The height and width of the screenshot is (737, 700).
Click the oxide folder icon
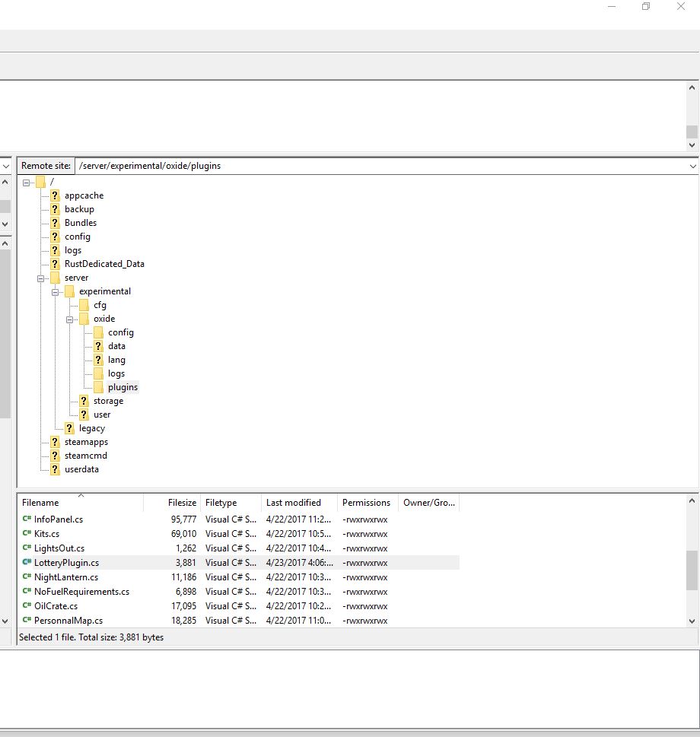(84, 319)
